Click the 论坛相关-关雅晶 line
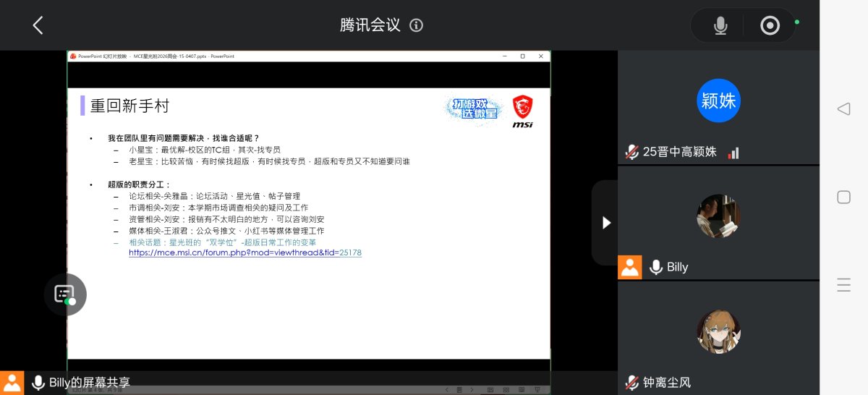Screen dimensions: 868x395 [x=214, y=196]
